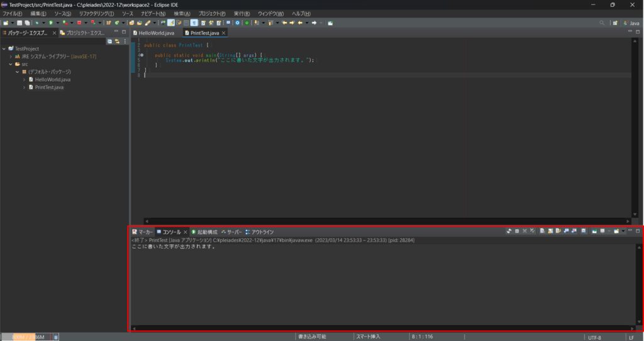Viewport: 644px width, 341px height.
Task: Switch to the マーカー tab
Action: pos(142,232)
